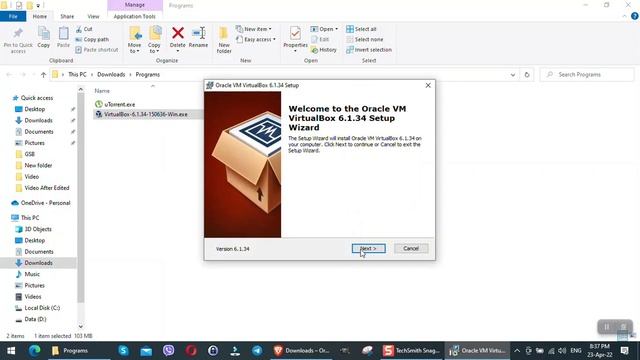Open Skype from the taskbar
Screen dimensions: 640x360
click(x=123, y=351)
